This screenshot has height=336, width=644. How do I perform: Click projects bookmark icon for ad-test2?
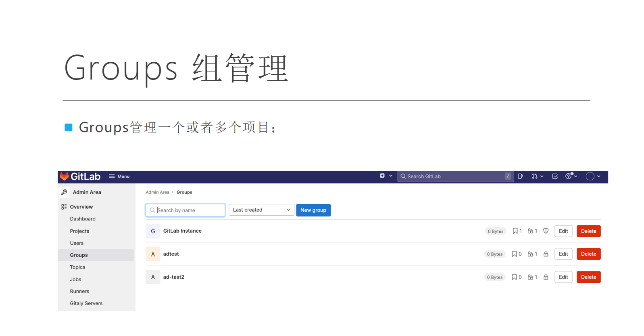[x=514, y=277]
